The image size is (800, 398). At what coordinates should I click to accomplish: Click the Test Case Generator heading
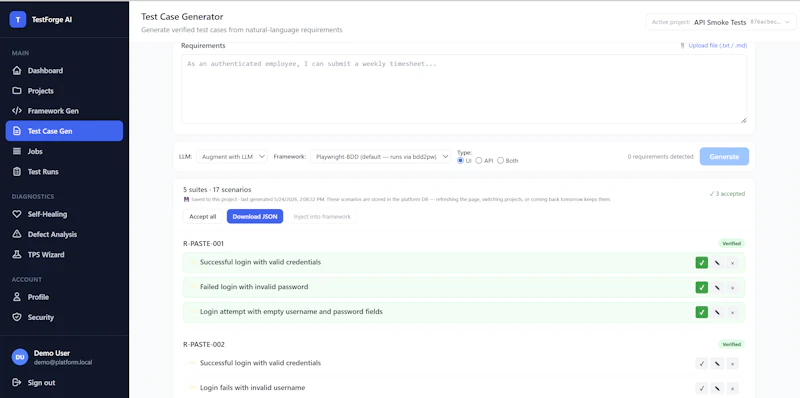[x=182, y=17]
